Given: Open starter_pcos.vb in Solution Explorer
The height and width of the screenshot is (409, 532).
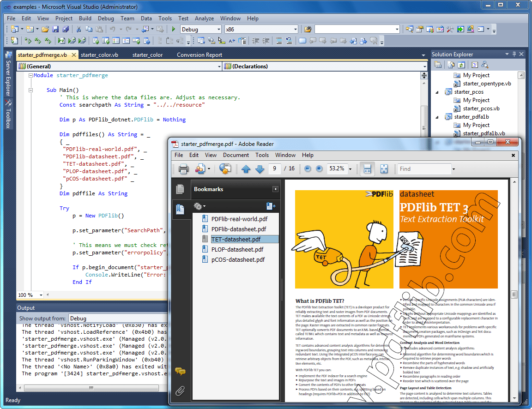Looking at the screenshot, I should tap(481, 108).
